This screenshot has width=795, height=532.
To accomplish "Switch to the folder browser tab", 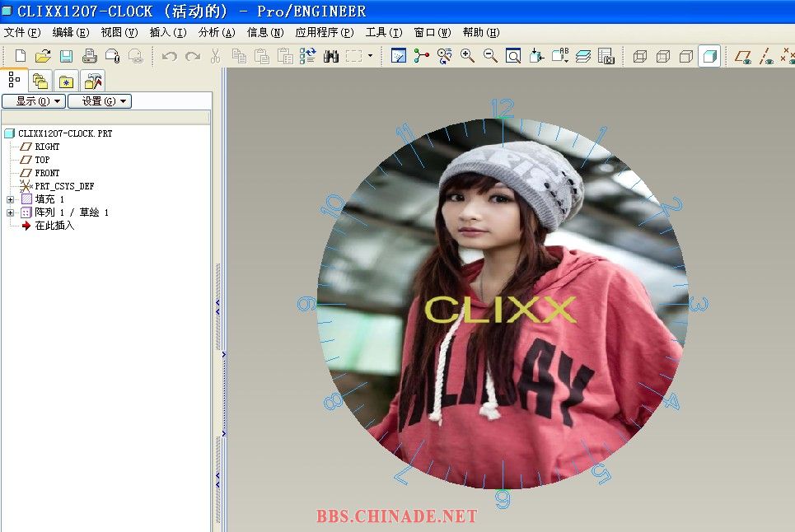I will [40, 81].
